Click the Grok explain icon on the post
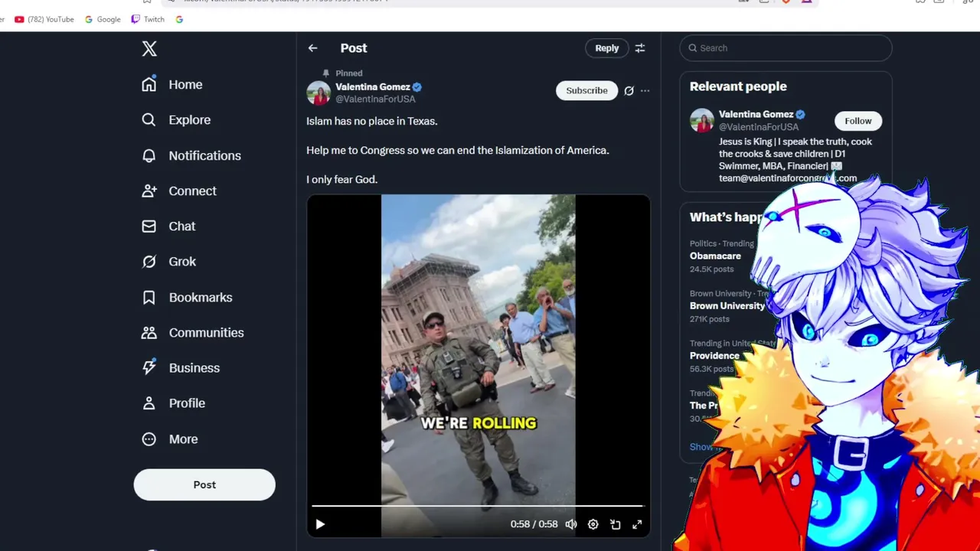Viewport: 980px width, 551px height. pyautogui.click(x=629, y=90)
